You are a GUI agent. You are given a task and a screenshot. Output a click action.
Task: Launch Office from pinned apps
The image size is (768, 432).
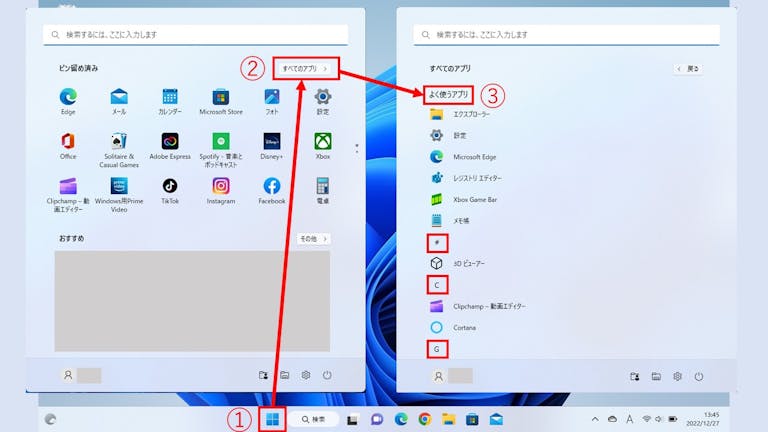pyautogui.click(x=68, y=146)
